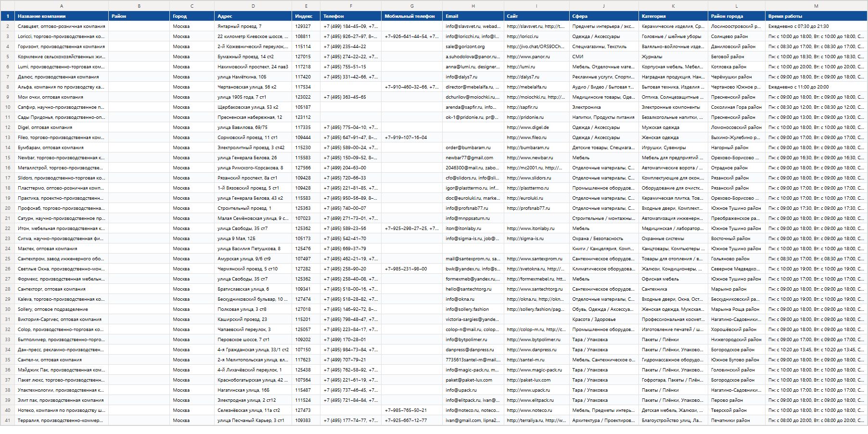The width and height of the screenshot is (868, 434).
Task: Select address cell 'улица 9 Мая, 12Б'
Action: click(253, 239)
